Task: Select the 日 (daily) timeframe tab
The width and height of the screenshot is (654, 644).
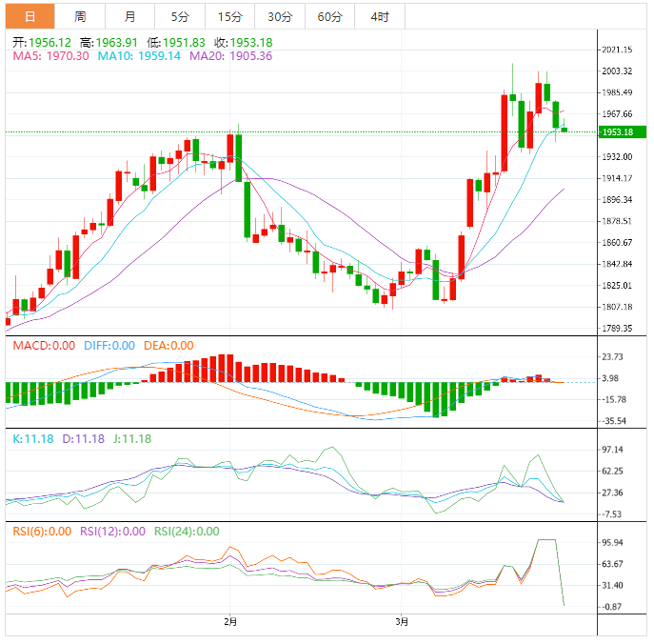Action: tap(30, 16)
